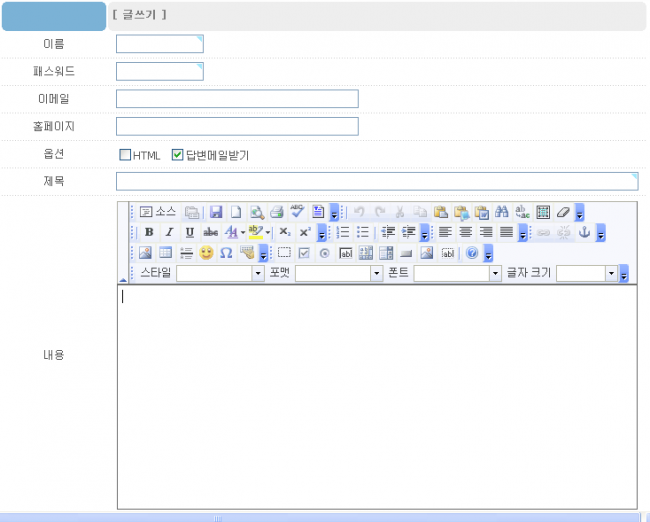Insert special character with Omega icon
This screenshot has width=650, height=522.
226,253
